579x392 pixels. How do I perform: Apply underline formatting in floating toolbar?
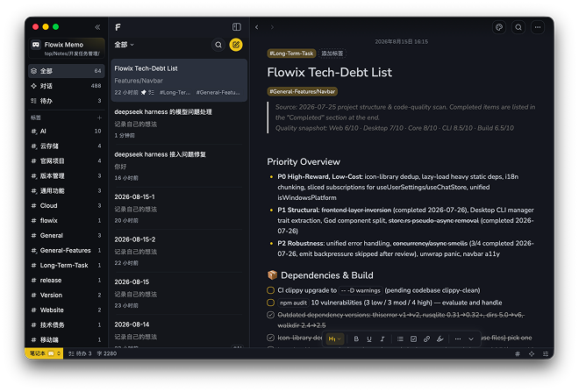click(369, 339)
